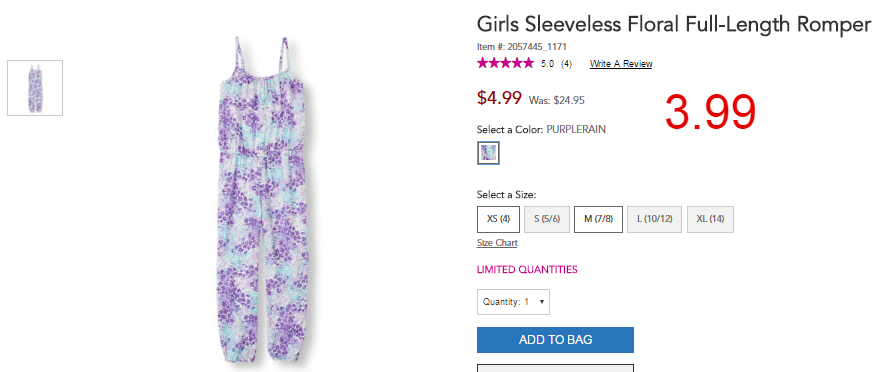The height and width of the screenshot is (372, 879).
Task: Open the (4) review count
Action: (566, 64)
